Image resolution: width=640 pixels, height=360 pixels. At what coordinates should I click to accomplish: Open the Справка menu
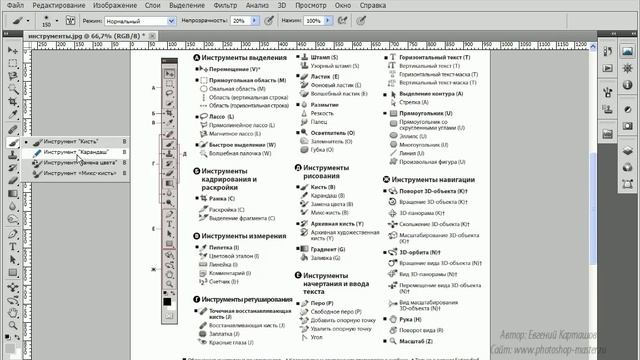(373, 5)
